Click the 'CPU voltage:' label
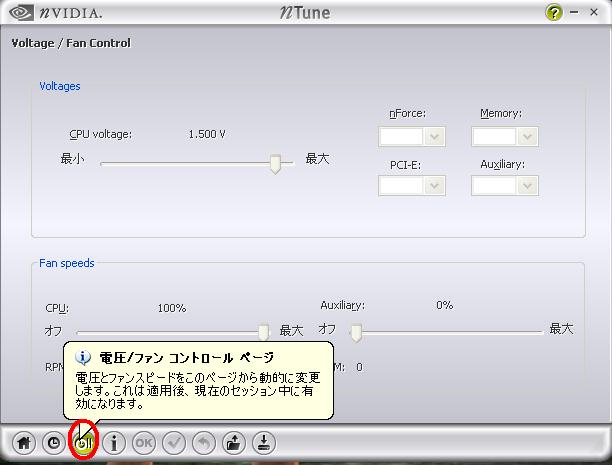Viewport: 612px width, 465px height. [101, 134]
